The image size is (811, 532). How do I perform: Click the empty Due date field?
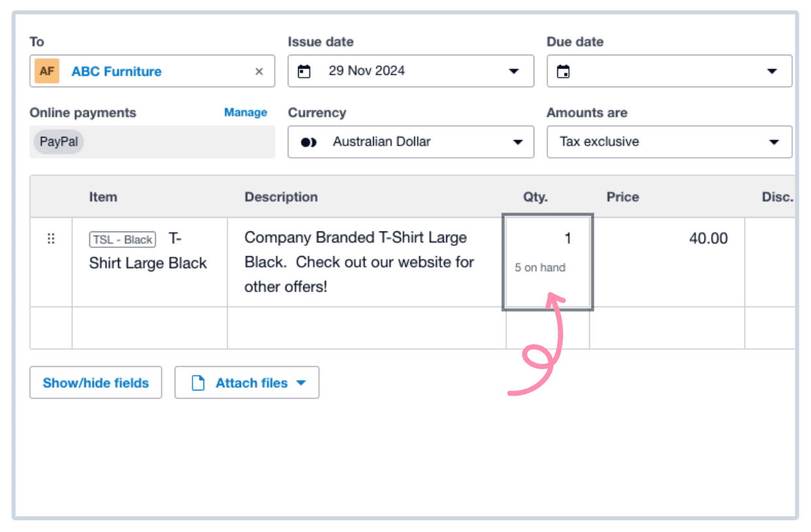669,71
